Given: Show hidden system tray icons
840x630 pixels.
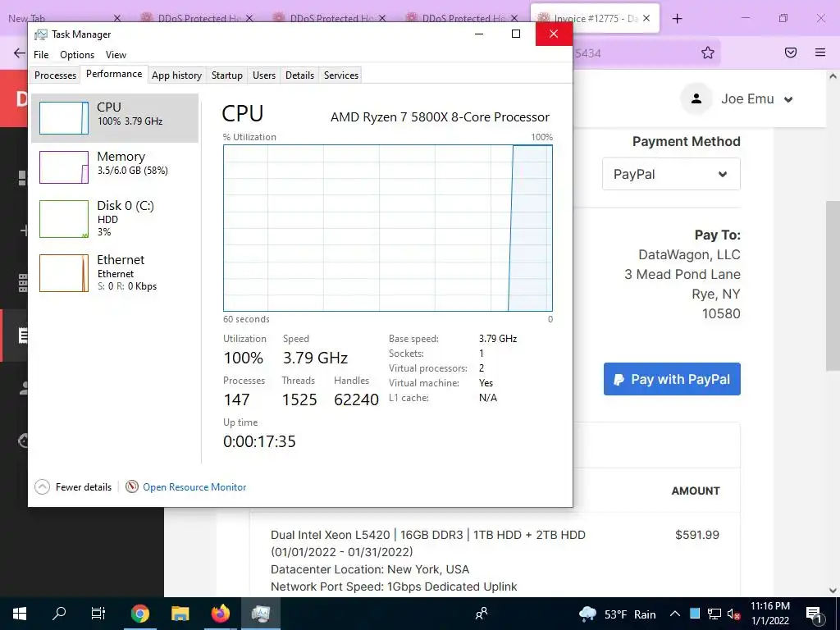Looking at the screenshot, I should [x=675, y=614].
